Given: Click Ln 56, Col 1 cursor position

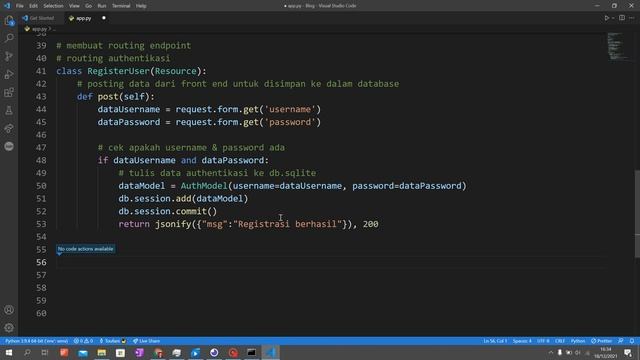Looking at the screenshot, I should tap(495, 341).
